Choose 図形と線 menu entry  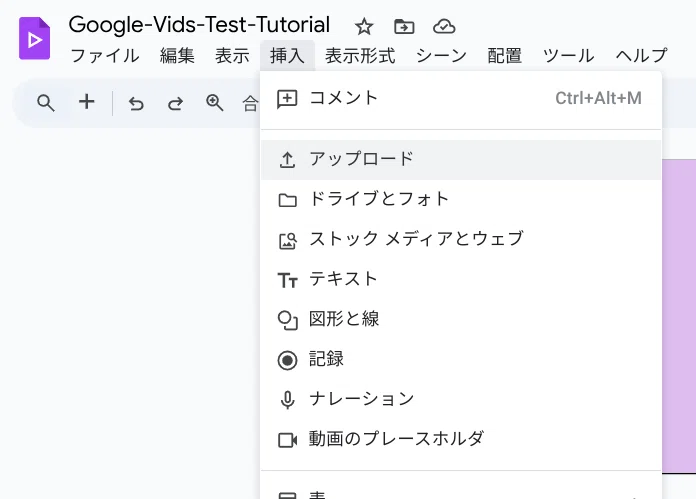click(461, 320)
